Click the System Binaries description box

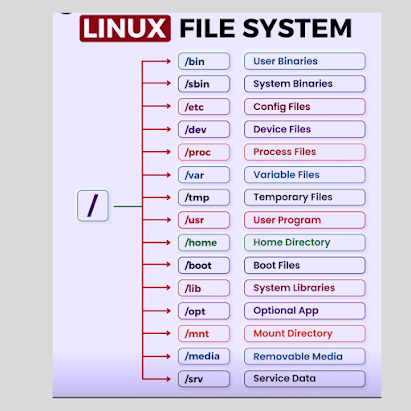pos(305,84)
